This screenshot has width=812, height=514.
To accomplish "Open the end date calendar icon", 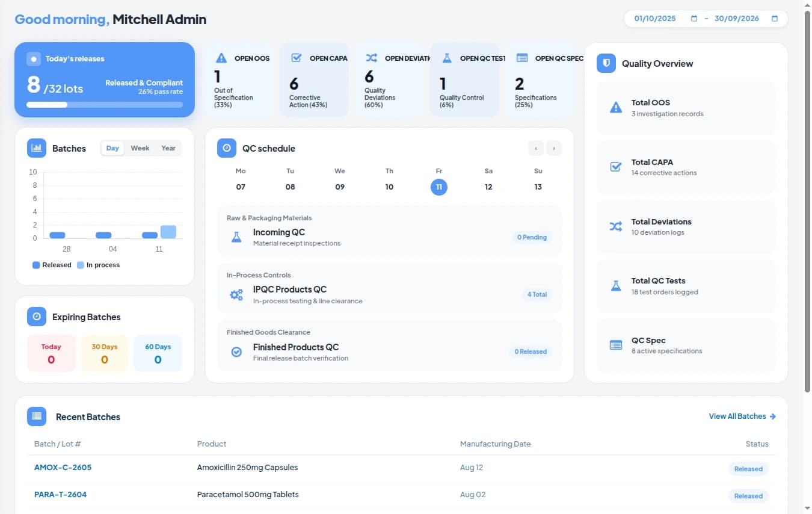I will [775, 19].
